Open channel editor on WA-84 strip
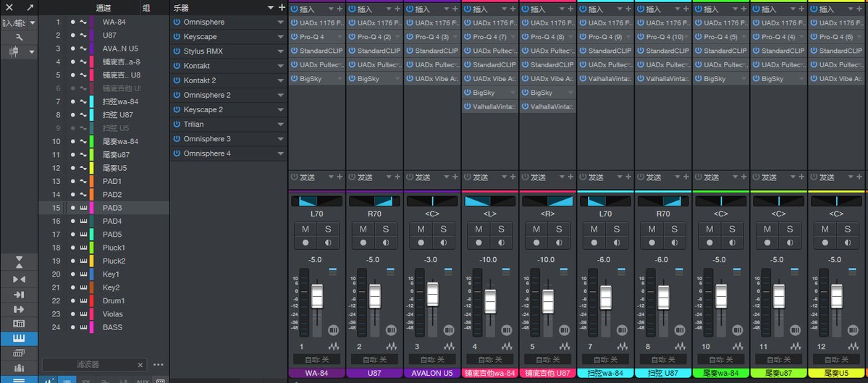Image resolution: width=868 pixels, height=383 pixels. [x=333, y=330]
